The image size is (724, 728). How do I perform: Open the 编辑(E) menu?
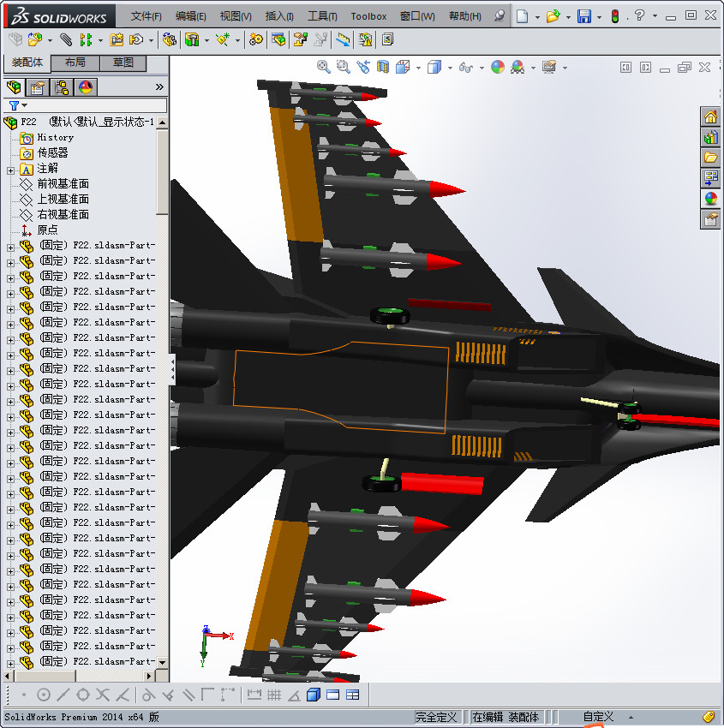click(191, 17)
